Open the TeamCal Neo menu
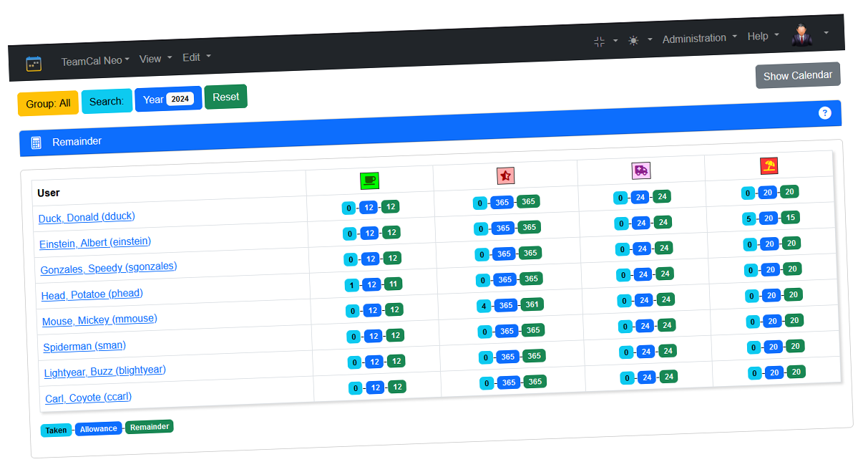Image resolution: width=868 pixels, height=472 pixels. [94, 61]
